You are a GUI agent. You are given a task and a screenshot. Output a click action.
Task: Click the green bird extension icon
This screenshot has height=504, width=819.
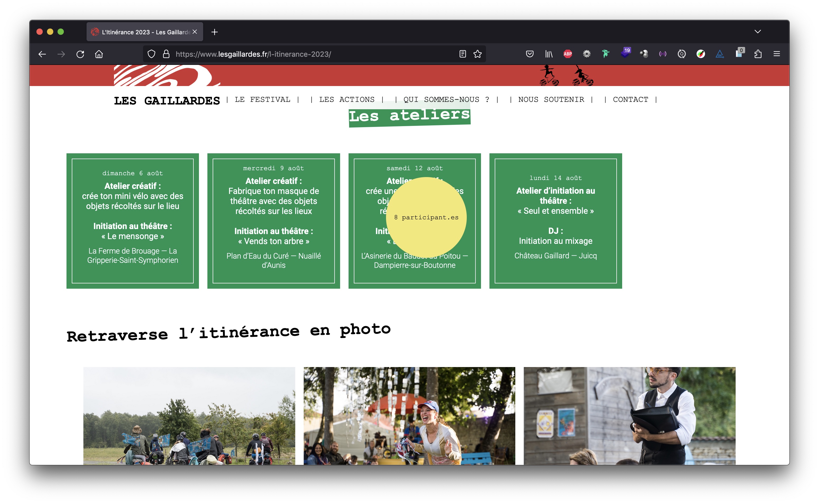pos(606,54)
